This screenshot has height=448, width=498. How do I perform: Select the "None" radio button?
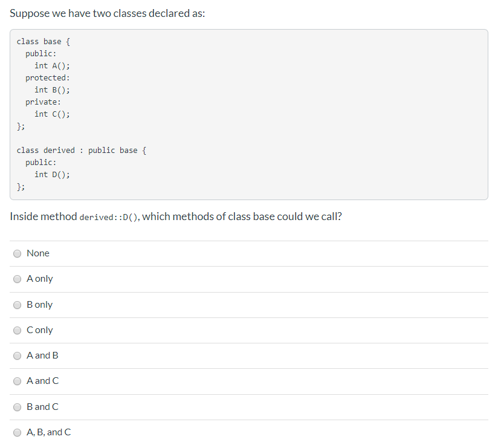[x=17, y=253]
